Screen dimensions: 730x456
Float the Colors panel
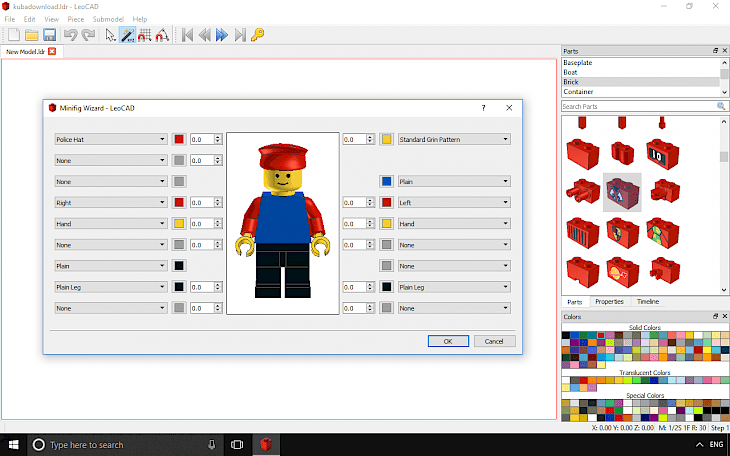coord(716,316)
